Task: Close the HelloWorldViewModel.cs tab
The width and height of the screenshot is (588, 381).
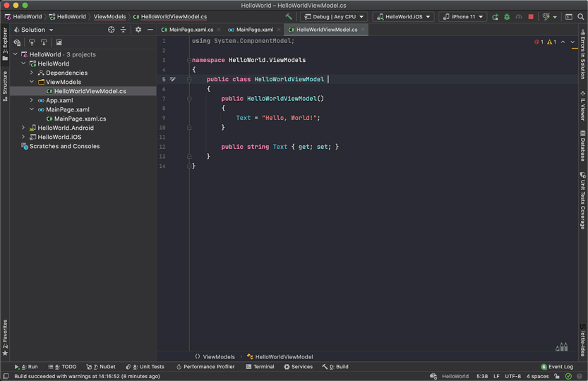Action: coord(363,30)
